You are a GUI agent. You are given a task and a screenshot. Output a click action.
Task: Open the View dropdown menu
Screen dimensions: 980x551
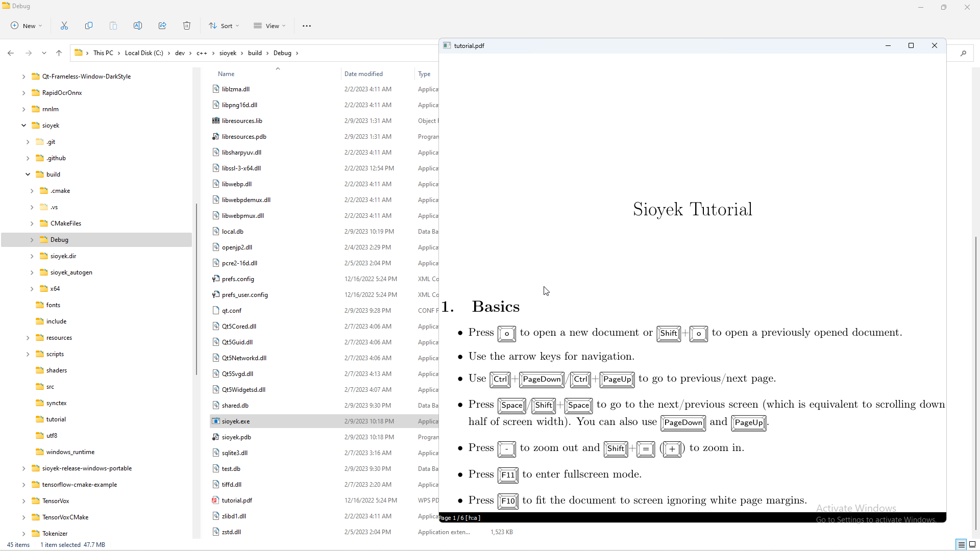(x=269, y=26)
